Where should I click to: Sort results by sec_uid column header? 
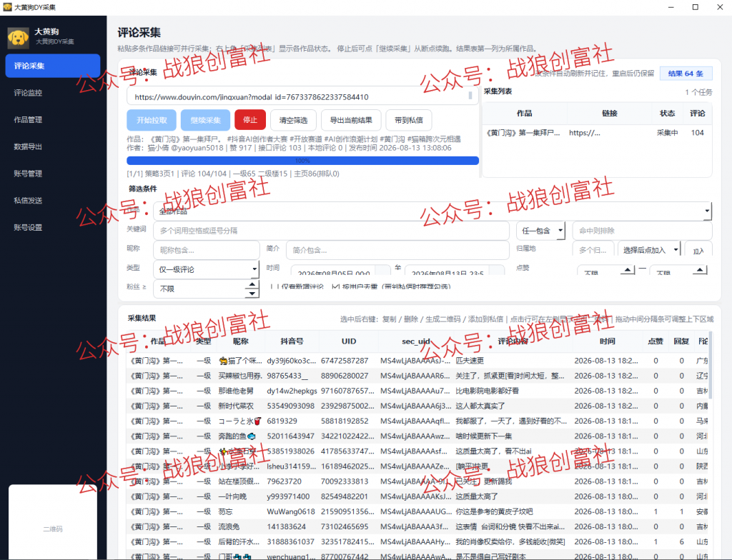point(415,341)
